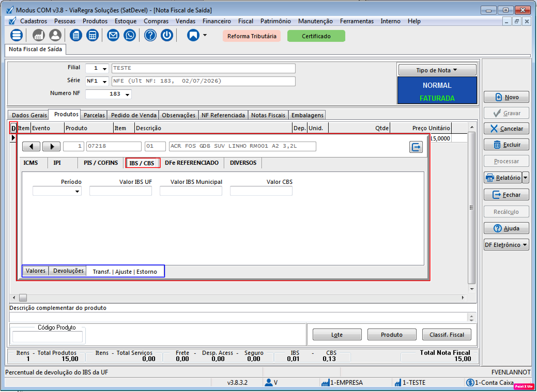The height and width of the screenshot is (392, 537).
Task: Open the calculator toolbar icon
Action: point(92,35)
